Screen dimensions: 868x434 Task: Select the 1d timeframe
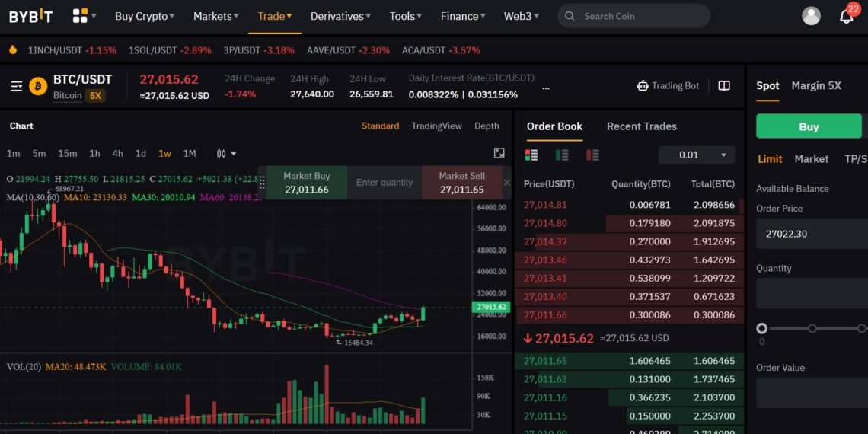pos(141,153)
